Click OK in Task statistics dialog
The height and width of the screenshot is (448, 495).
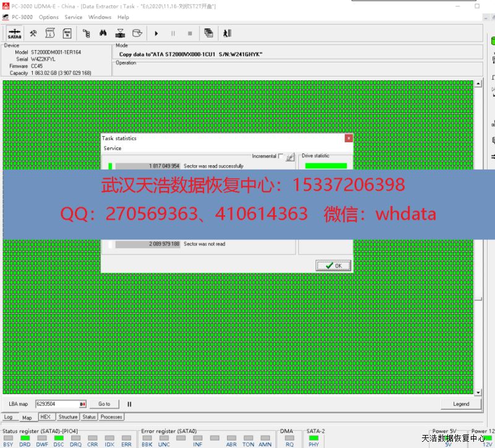tap(334, 265)
